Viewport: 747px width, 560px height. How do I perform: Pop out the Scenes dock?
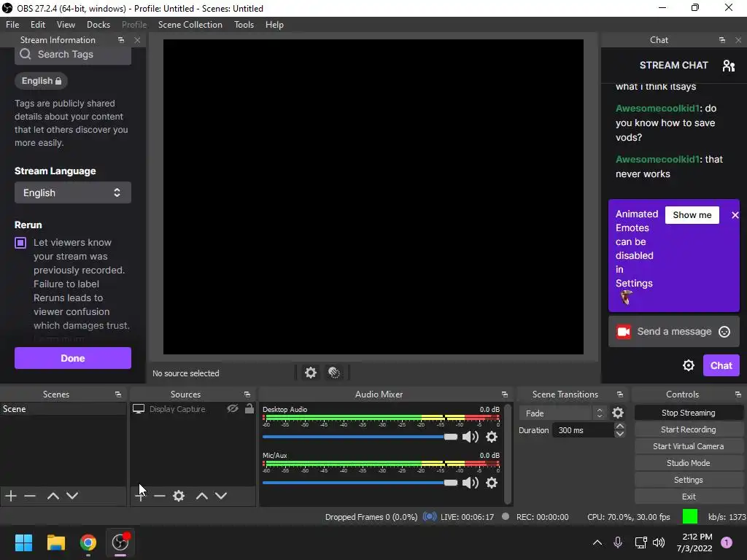[x=118, y=394]
